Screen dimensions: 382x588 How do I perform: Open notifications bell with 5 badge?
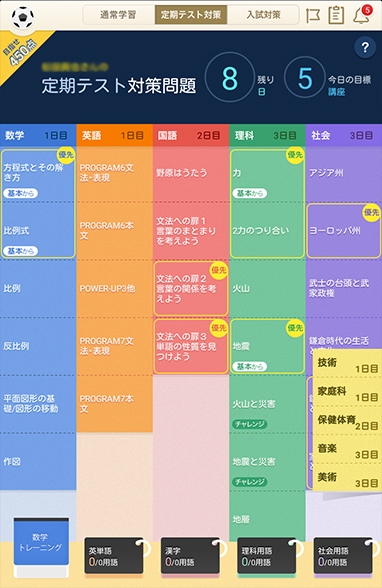(362, 15)
